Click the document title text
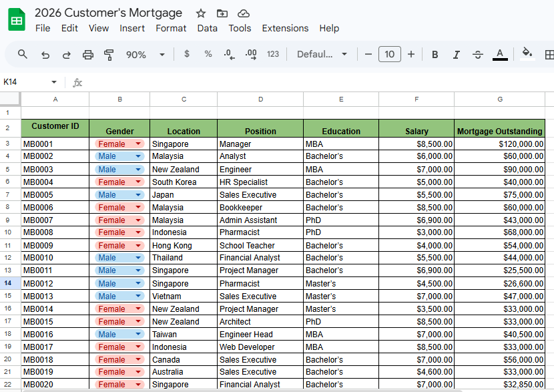Image resolution: width=554 pixels, height=392 pixels. point(109,13)
